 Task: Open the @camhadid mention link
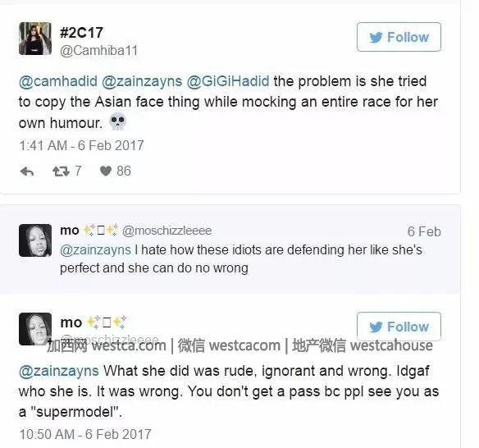[x=58, y=81]
